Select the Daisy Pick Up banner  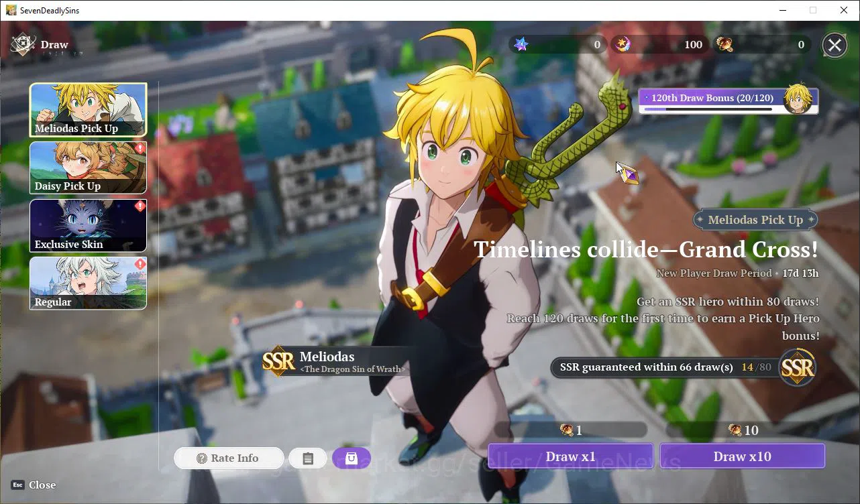click(x=88, y=168)
